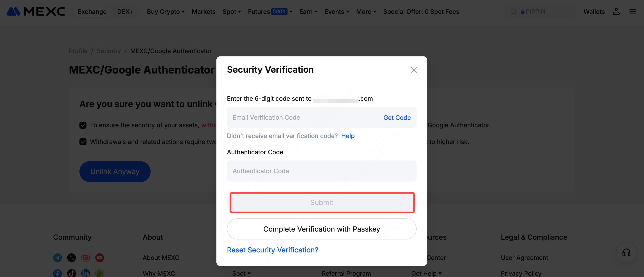Open the Reset Security Verification link
Image resolution: width=644 pixels, height=277 pixels.
tap(272, 250)
